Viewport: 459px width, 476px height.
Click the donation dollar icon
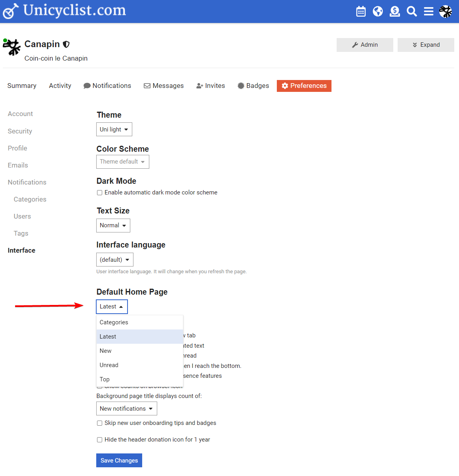[x=395, y=11]
